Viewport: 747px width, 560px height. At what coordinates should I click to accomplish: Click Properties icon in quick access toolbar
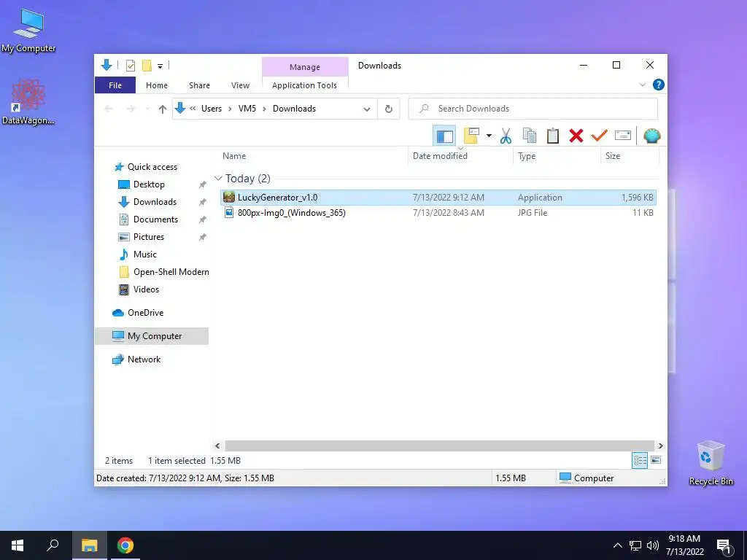coord(131,66)
